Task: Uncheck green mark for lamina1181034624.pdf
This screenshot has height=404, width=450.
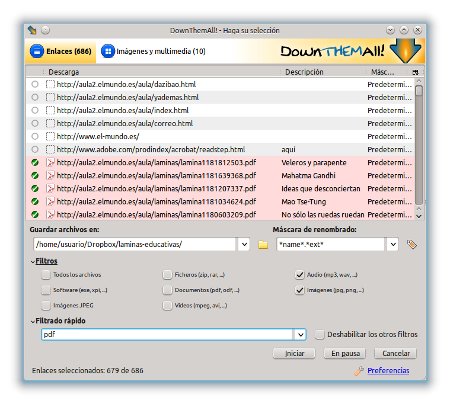Action: [x=35, y=202]
